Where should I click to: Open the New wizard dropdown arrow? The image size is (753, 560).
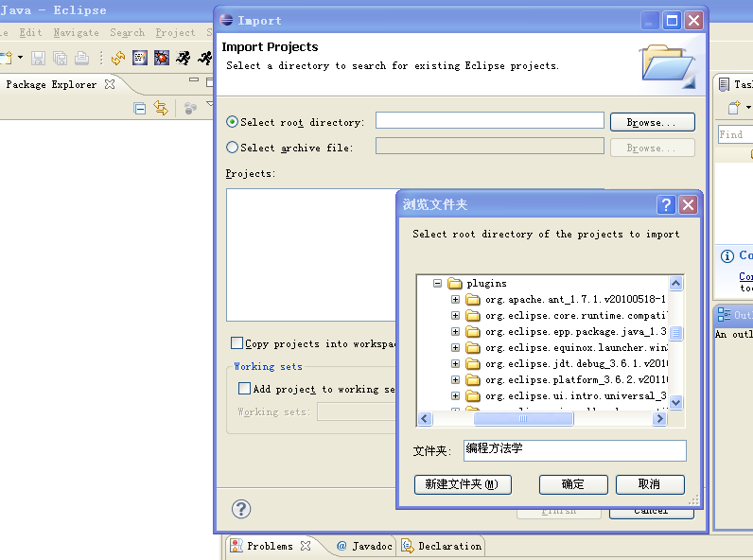20,57
